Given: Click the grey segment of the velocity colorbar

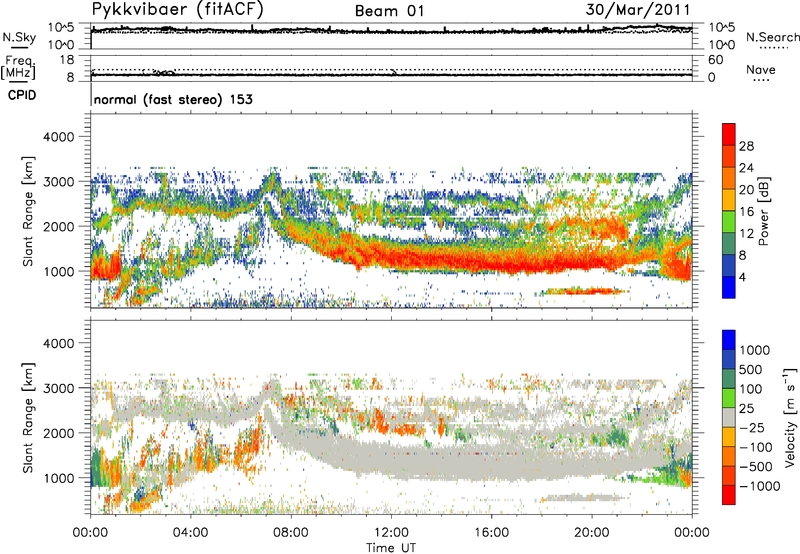Looking at the screenshot, I should [729, 417].
